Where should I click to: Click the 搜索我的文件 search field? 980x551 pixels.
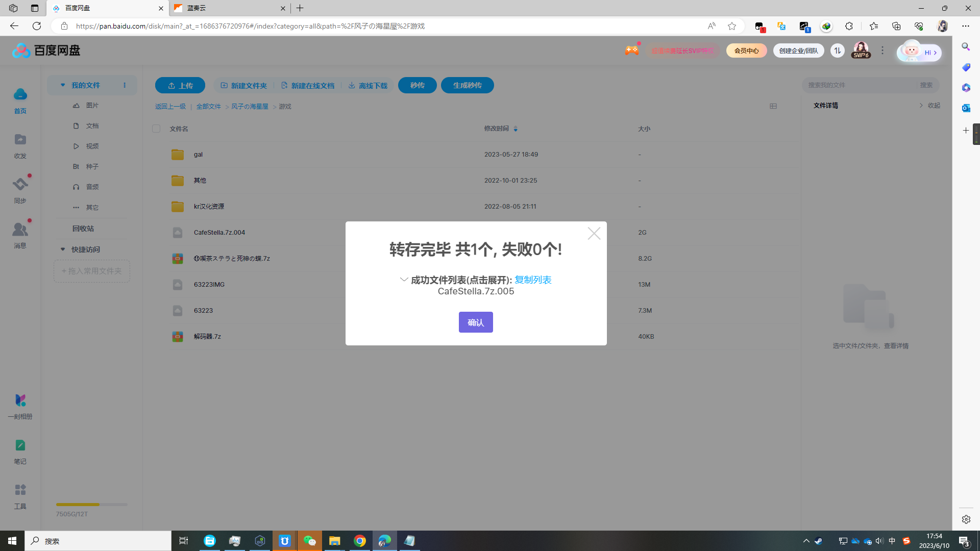tap(859, 85)
